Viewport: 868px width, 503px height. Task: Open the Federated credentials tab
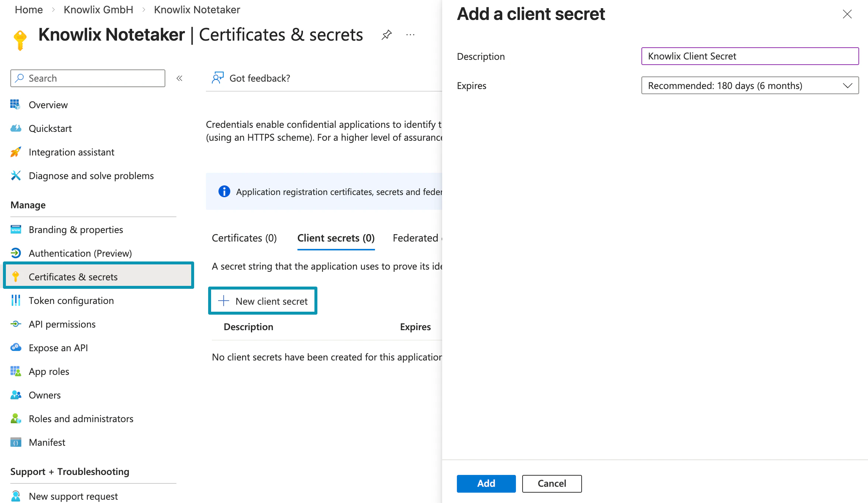(x=418, y=238)
